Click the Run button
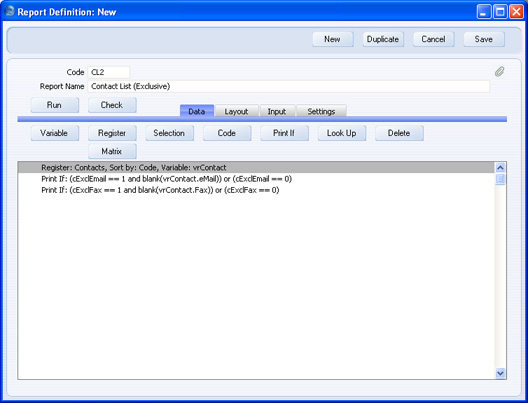This screenshot has height=403, width=528. (55, 105)
